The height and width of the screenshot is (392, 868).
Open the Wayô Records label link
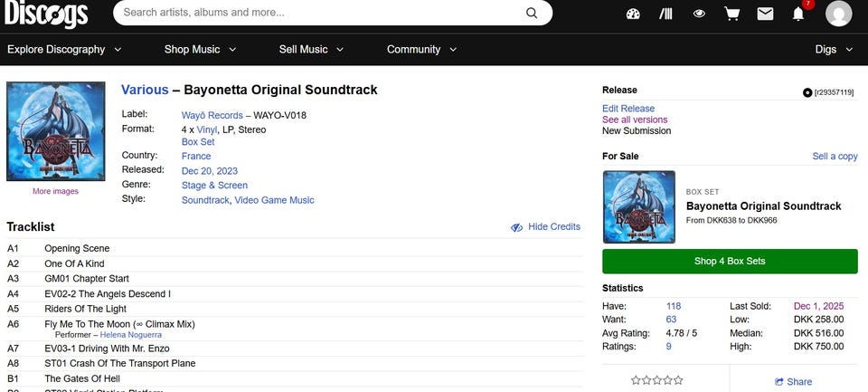pos(212,115)
